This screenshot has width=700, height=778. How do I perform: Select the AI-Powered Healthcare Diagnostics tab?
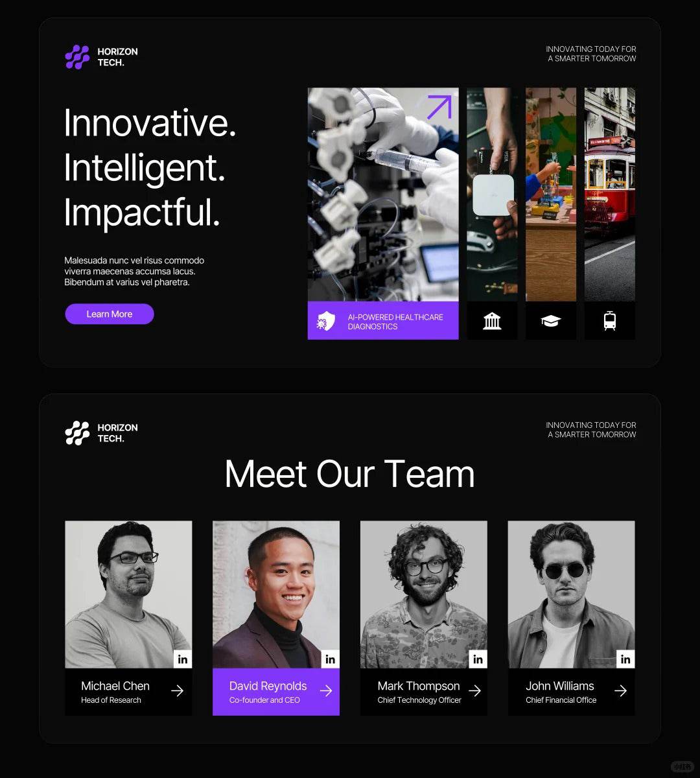[x=383, y=320]
